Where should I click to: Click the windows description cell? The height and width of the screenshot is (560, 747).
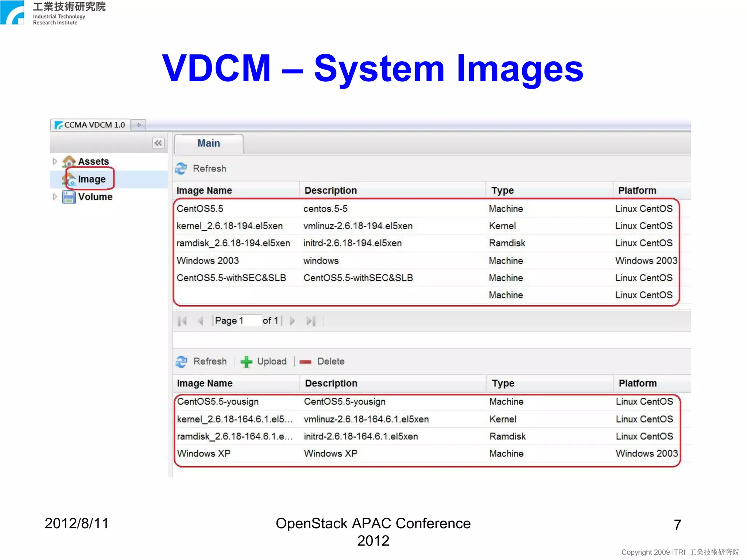point(321,261)
